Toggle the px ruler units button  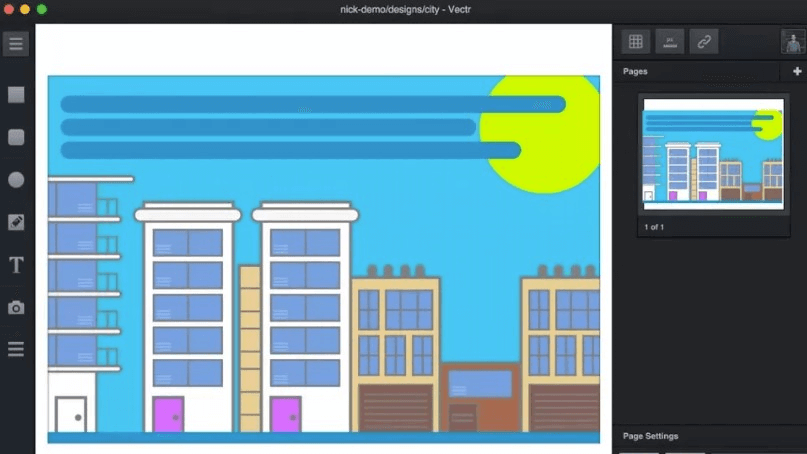click(x=670, y=41)
